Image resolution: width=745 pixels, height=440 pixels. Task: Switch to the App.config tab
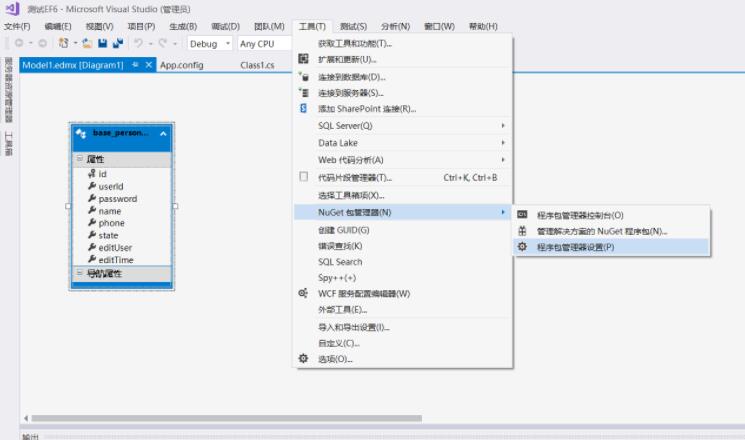[181, 65]
